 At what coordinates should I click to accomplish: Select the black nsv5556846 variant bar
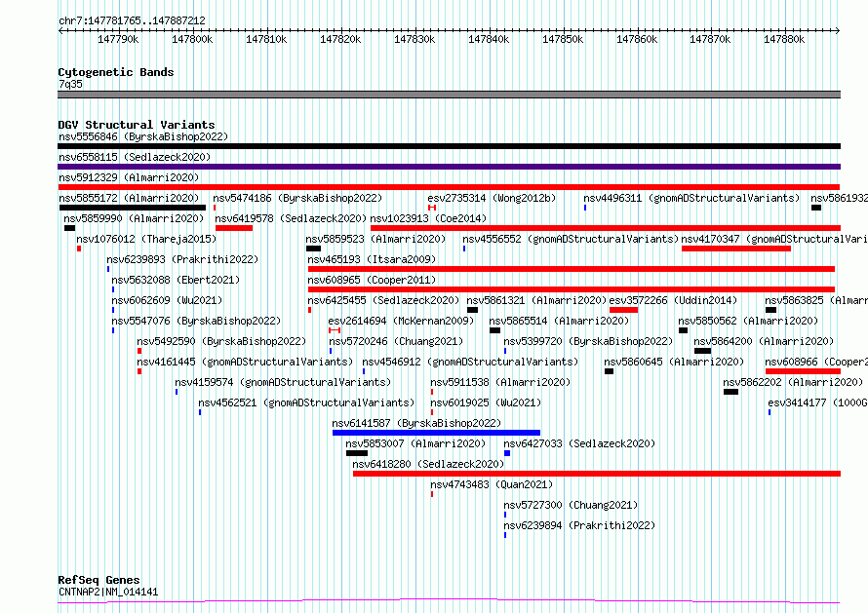pos(449,146)
